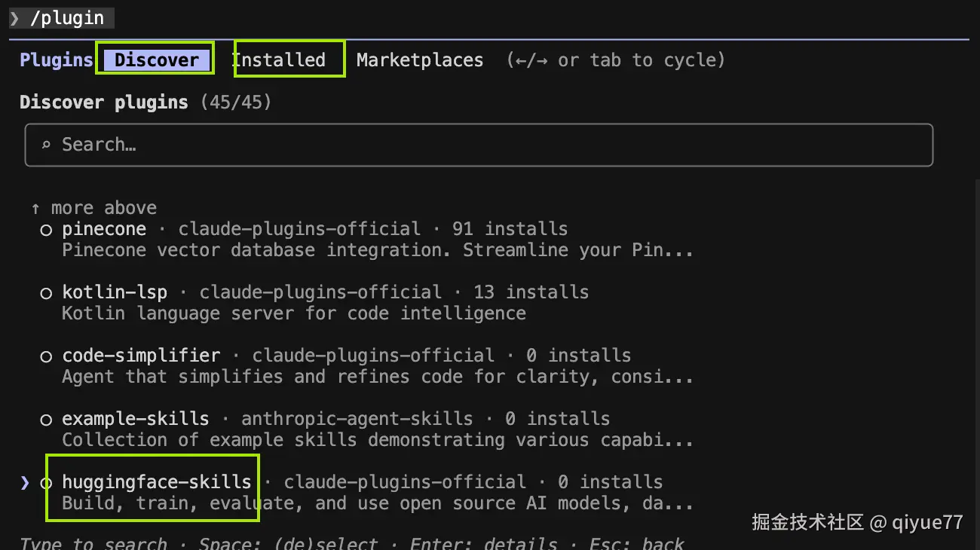Click the selection cursor arrow beside huggingface-skills
This screenshot has width=980, height=550.
tap(25, 482)
